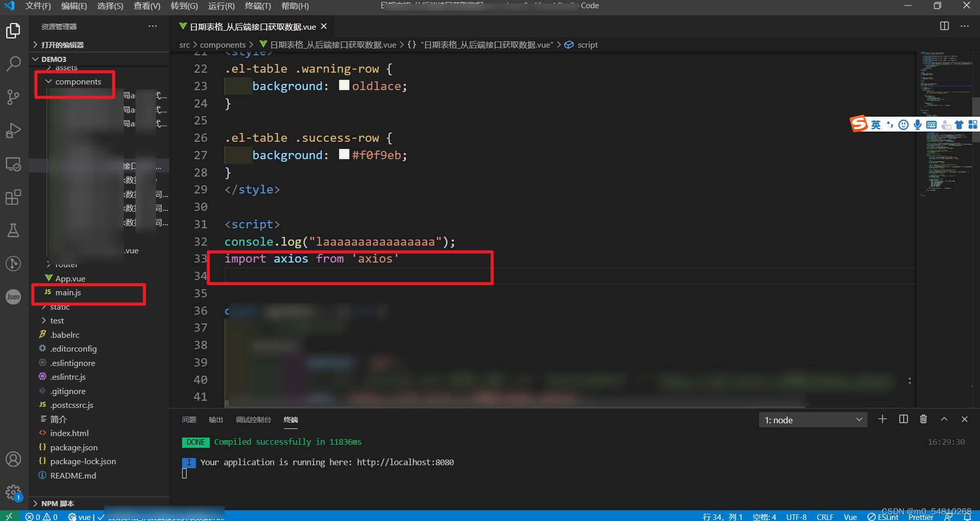
Task: Open Sogou emoji smiley icon
Action: 904,125
